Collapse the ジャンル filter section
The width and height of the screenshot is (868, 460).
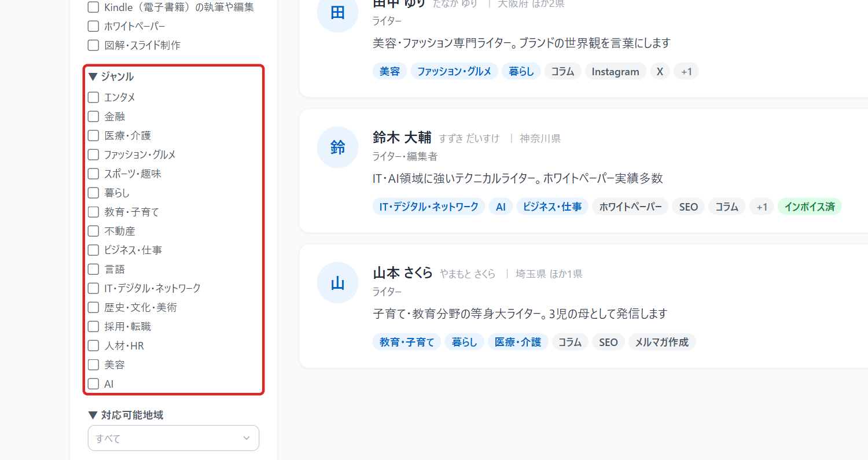(x=111, y=76)
